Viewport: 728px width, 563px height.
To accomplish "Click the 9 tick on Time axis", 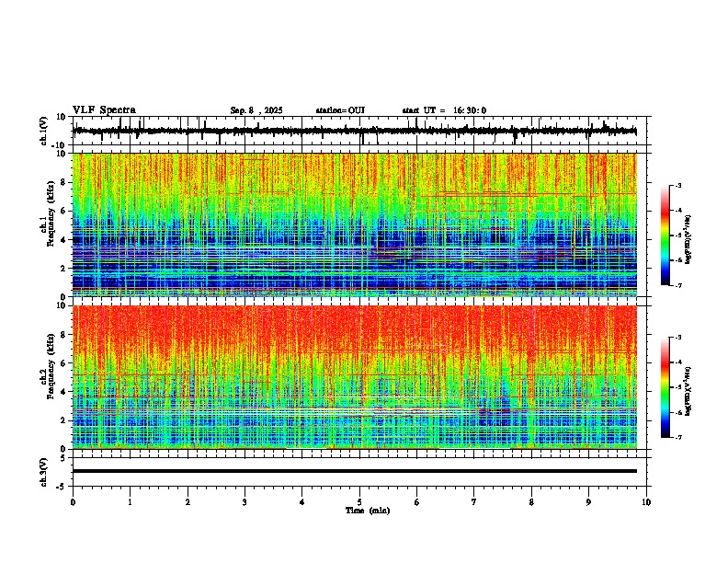I will tap(588, 502).
